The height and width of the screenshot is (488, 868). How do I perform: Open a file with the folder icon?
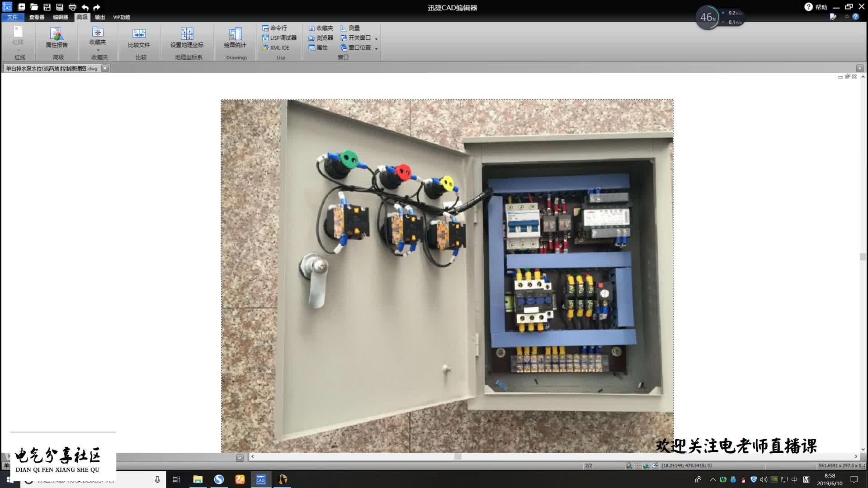tap(34, 7)
